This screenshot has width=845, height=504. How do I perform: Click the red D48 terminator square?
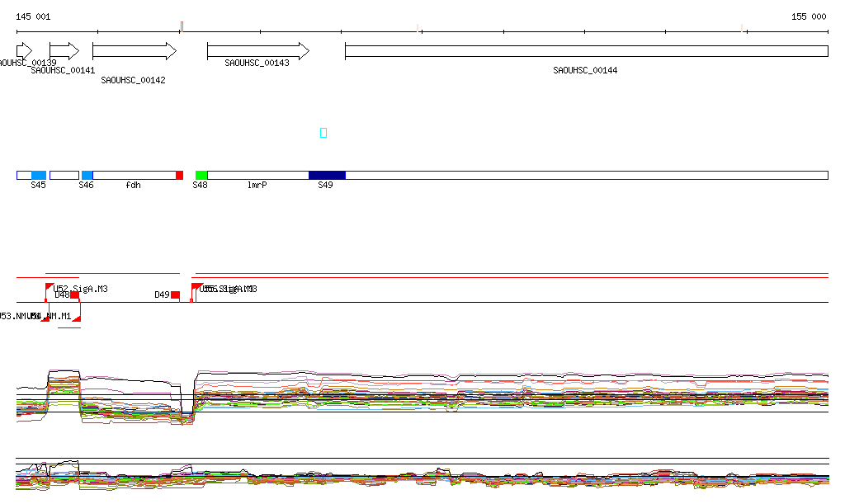74,295
